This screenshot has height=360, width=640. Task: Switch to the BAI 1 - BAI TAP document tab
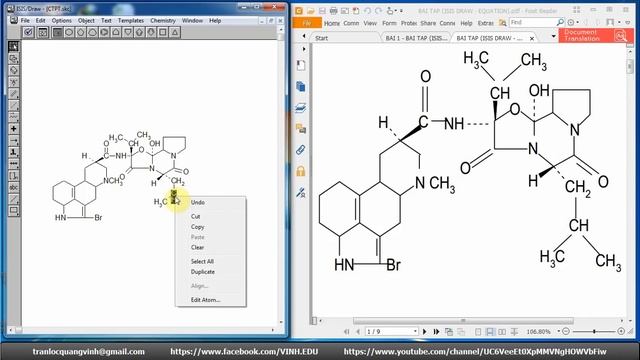coord(416,38)
